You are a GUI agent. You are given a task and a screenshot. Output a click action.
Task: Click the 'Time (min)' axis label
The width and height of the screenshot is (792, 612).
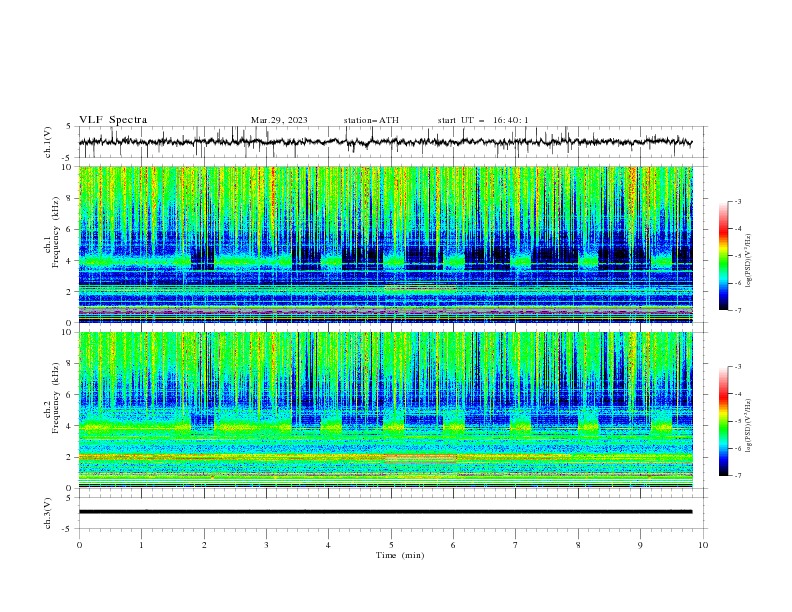coord(400,555)
